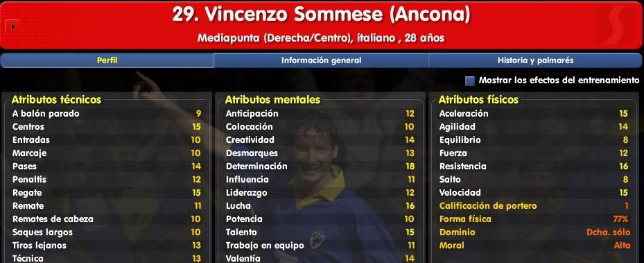Click the Regate attribute row
The height and width of the screenshot is (263, 644).
point(106,193)
